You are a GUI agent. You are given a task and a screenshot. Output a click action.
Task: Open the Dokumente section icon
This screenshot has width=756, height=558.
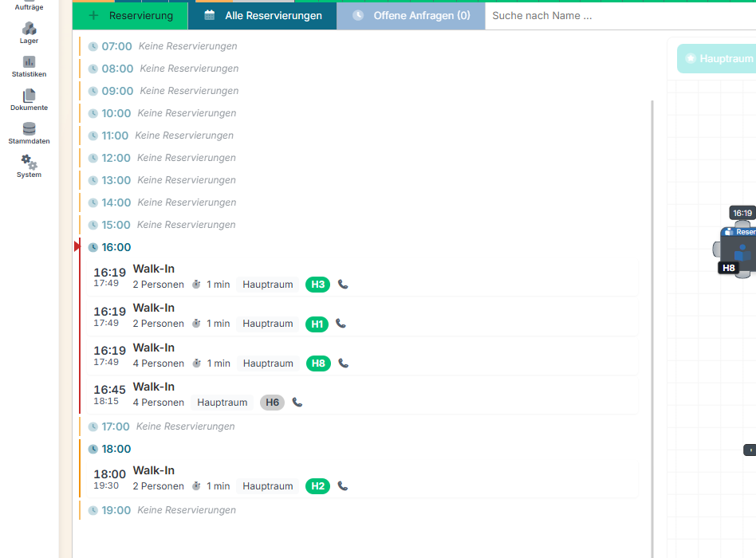[29, 96]
